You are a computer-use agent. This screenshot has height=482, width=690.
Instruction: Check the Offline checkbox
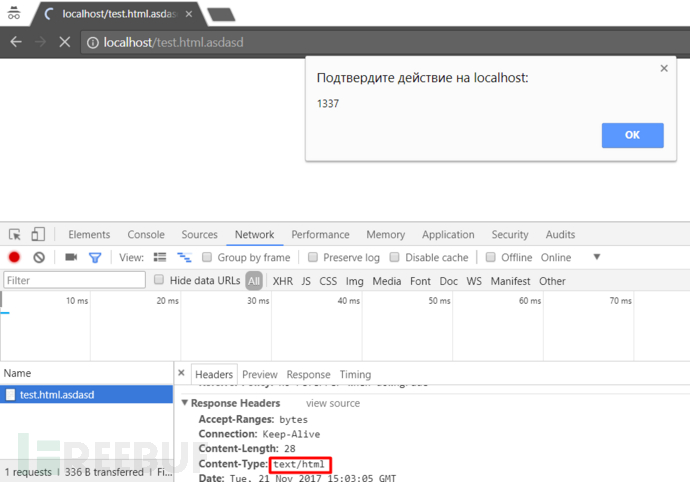(x=491, y=257)
